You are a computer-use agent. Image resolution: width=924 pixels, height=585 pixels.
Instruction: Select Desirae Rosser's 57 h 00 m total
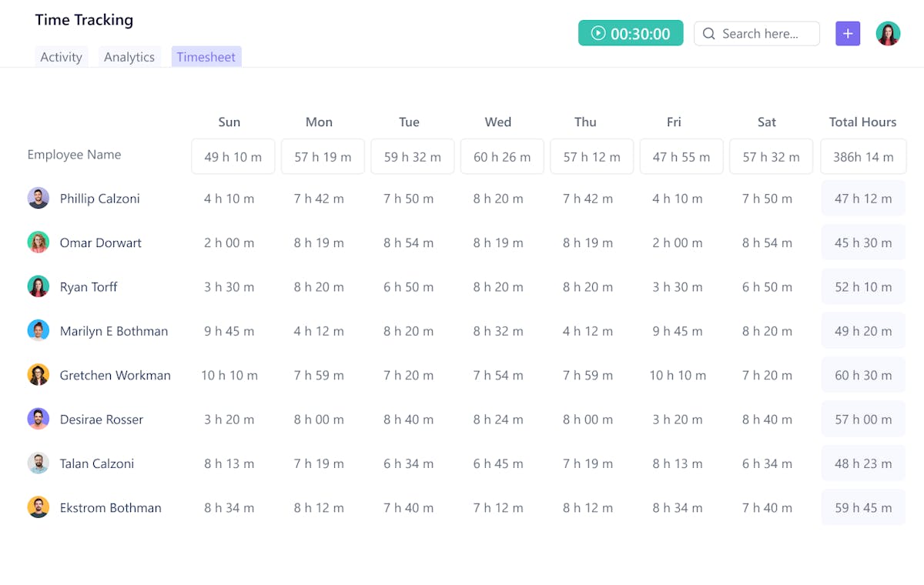pos(863,419)
